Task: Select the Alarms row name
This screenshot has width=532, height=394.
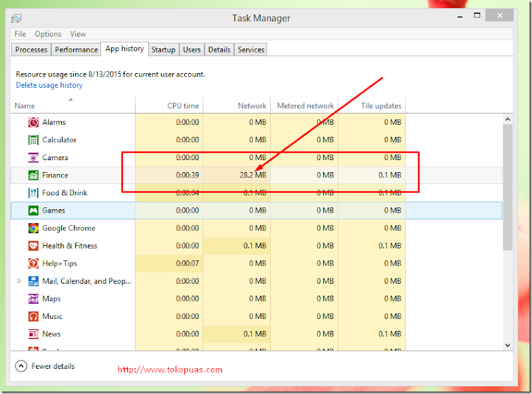Action: [54, 122]
